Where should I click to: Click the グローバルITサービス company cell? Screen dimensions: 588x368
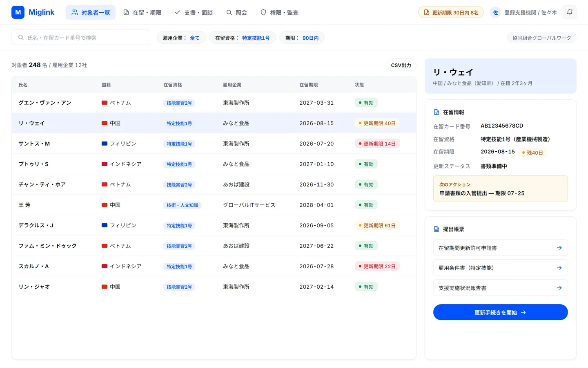[249, 205]
